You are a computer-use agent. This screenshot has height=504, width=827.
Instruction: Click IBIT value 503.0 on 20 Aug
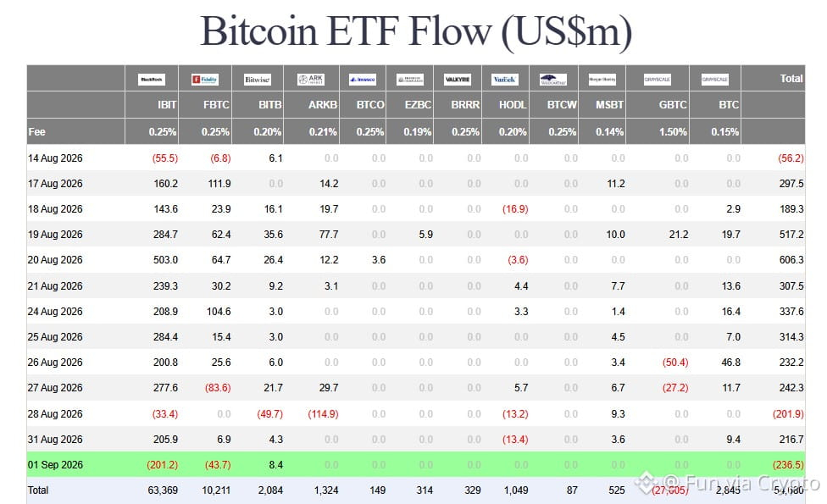pyautogui.click(x=165, y=260)
